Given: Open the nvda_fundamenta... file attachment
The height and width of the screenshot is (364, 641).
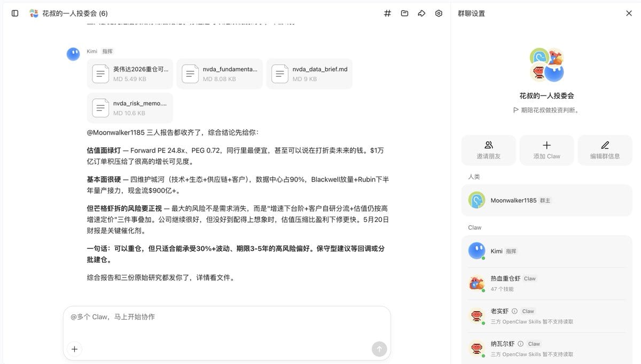Looking at the screenshot, I should point(220,74).
